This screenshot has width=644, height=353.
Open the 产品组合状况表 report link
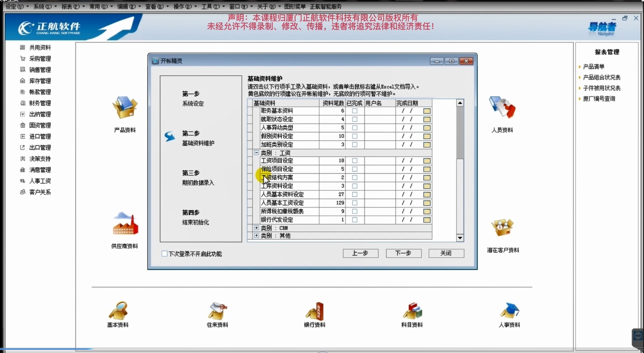[602, 77]
